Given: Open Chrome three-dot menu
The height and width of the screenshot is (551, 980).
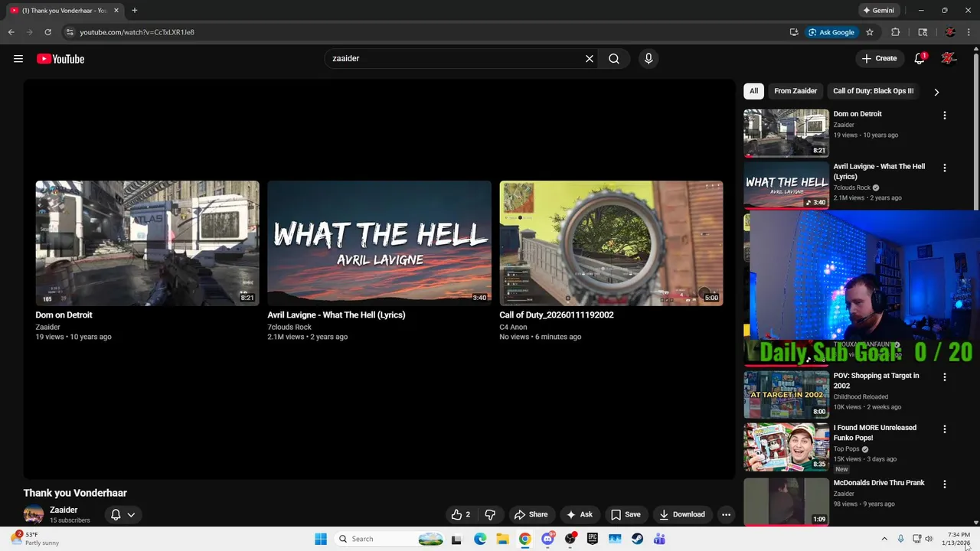Looking at the screenshot, I should (969, 32).
